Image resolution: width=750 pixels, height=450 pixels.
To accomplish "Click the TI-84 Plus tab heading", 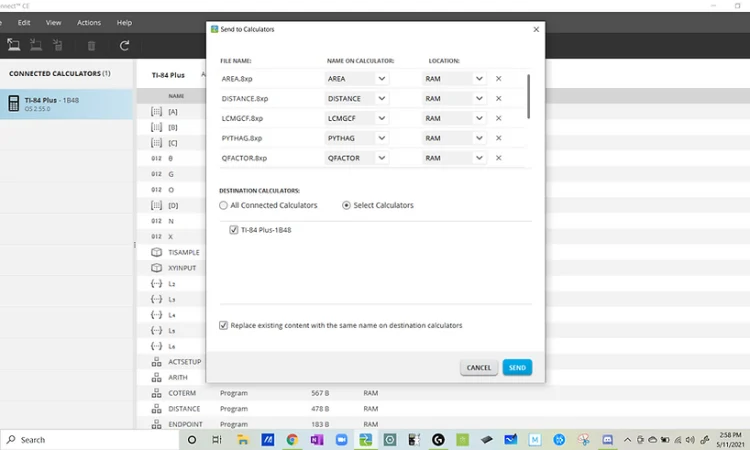I will pos(168,75).
